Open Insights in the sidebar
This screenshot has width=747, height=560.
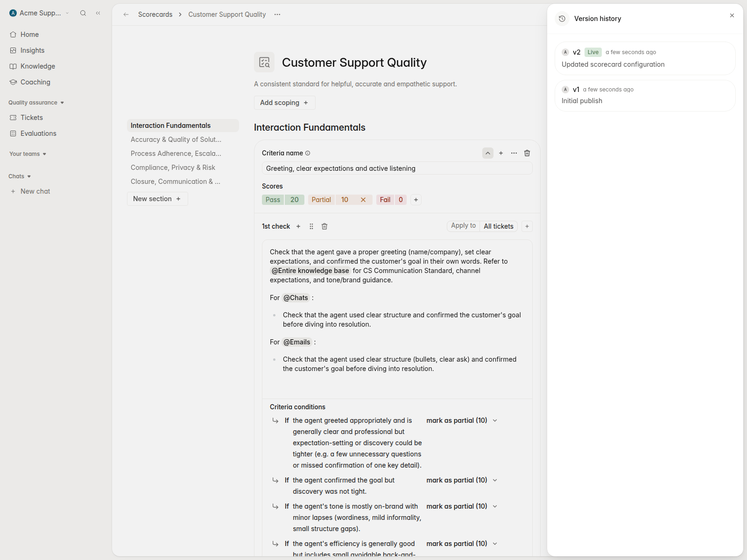click(56, 50)
